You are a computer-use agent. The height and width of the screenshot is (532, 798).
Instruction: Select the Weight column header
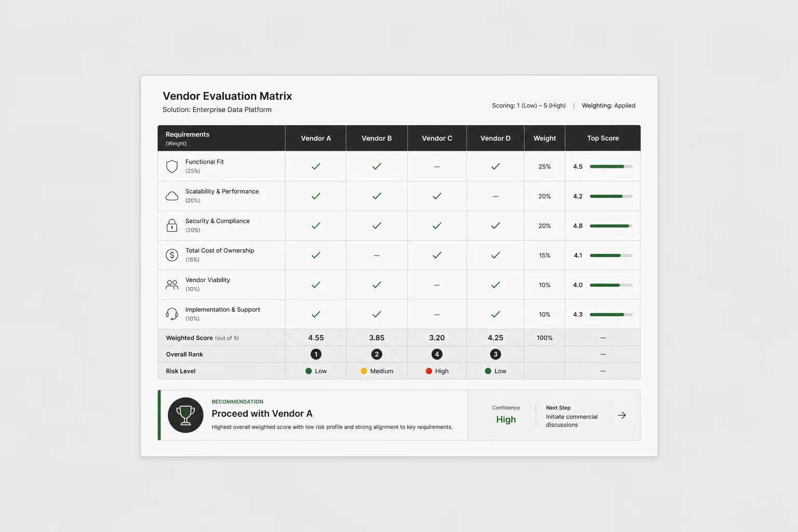544,138
